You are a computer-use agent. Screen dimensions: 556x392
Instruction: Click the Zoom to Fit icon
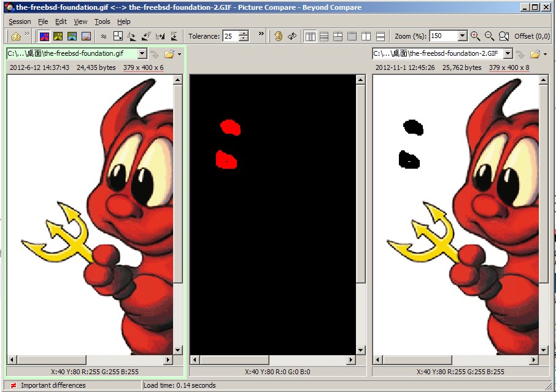tap(504, 36)
